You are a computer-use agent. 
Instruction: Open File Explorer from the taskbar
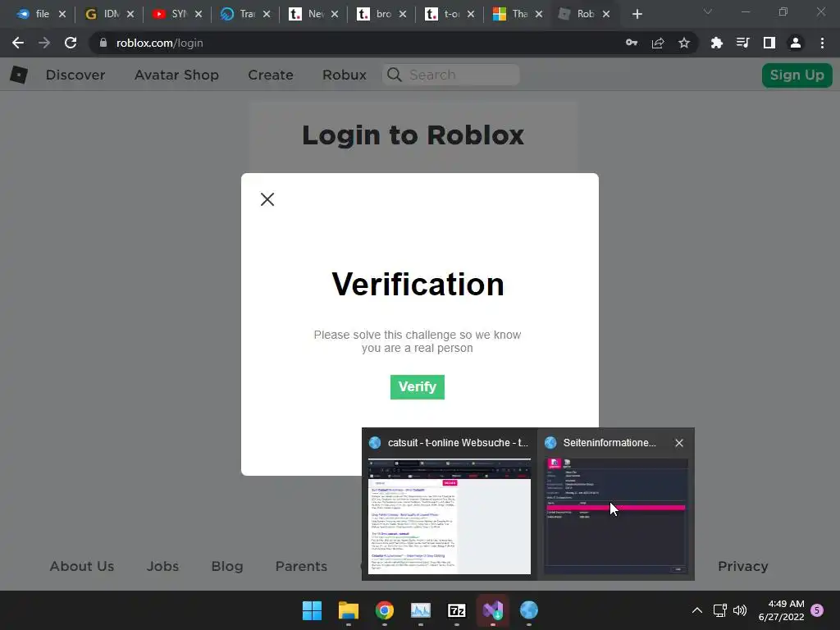point(348,610)
